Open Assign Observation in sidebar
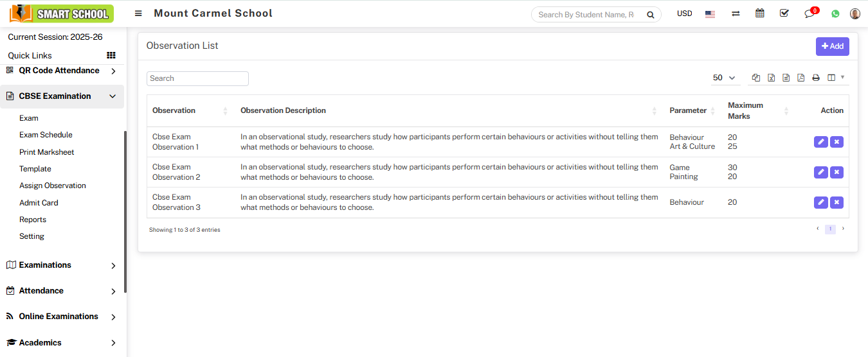Screen dimensions: 868x357 pyautogui.click(x=53, y=186)
